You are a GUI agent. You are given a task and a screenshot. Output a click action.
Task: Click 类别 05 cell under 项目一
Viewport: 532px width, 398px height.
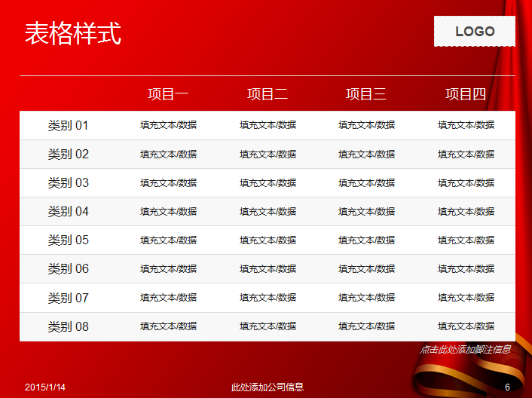[x=168, y=240]
